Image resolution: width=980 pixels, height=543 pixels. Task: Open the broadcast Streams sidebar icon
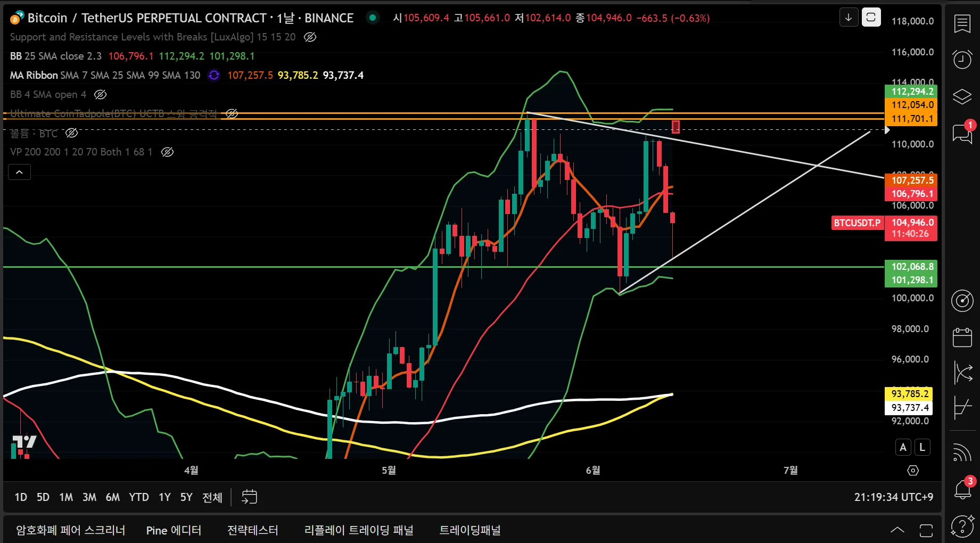pyautogui.click(x=962, y=452)
